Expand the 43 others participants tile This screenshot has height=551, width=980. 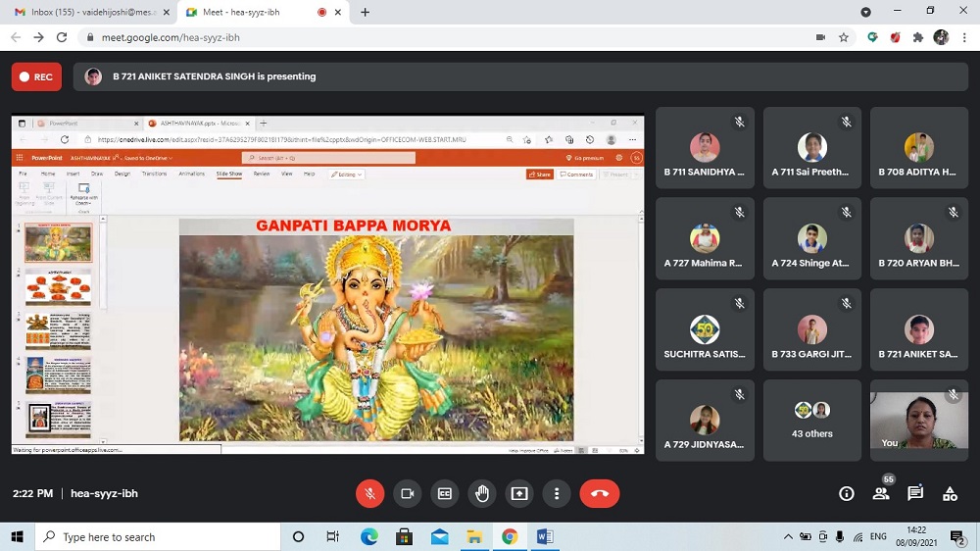pyautogui.click(x=811, y=421)
